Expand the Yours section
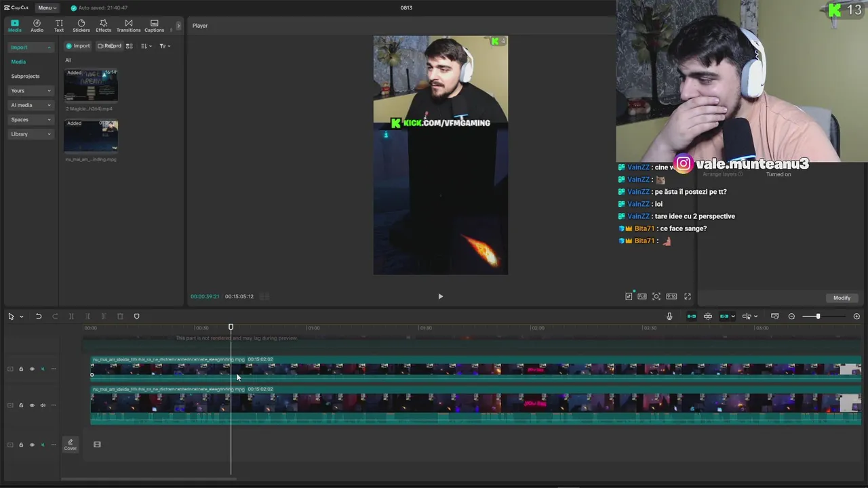 click(x=31, y=91)
